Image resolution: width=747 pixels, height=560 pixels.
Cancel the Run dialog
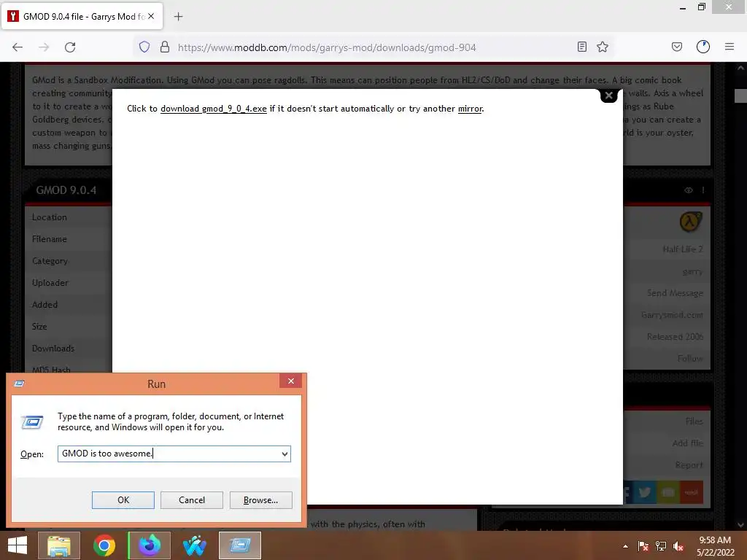click(x=192, y=500)
